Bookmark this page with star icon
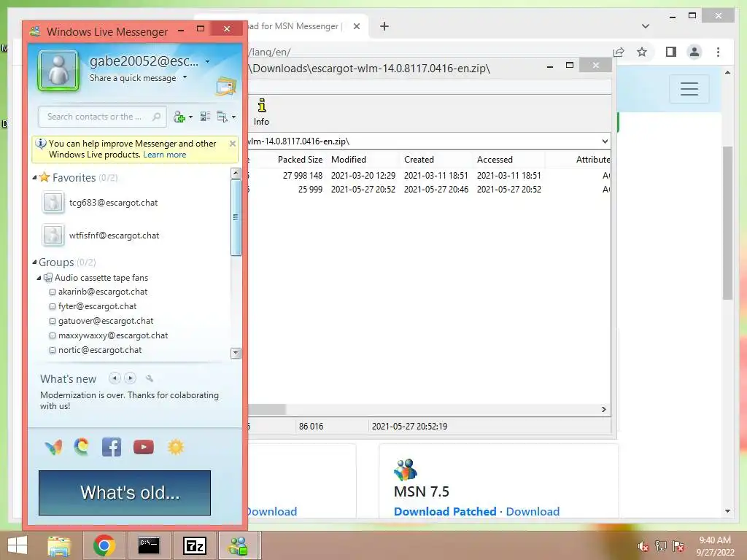Viewport: 747px width, 560px height. pyautogui.click(x=642, y=52)
